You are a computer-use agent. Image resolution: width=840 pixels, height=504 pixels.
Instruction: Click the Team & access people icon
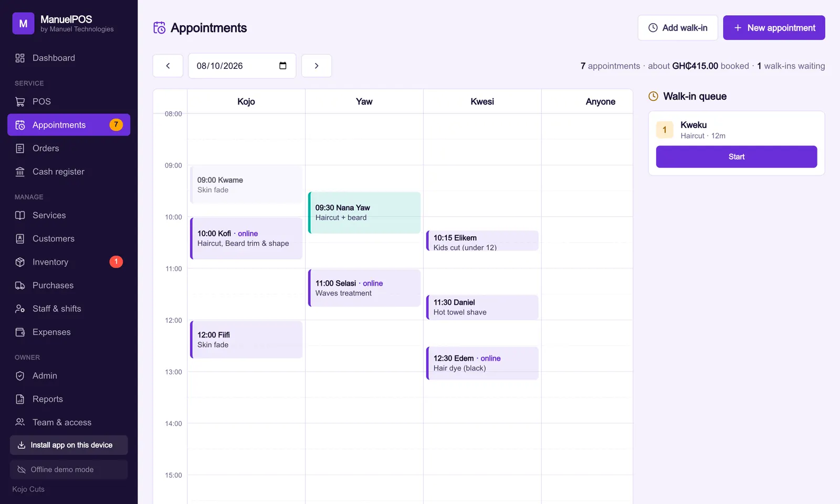click(20, 423)
